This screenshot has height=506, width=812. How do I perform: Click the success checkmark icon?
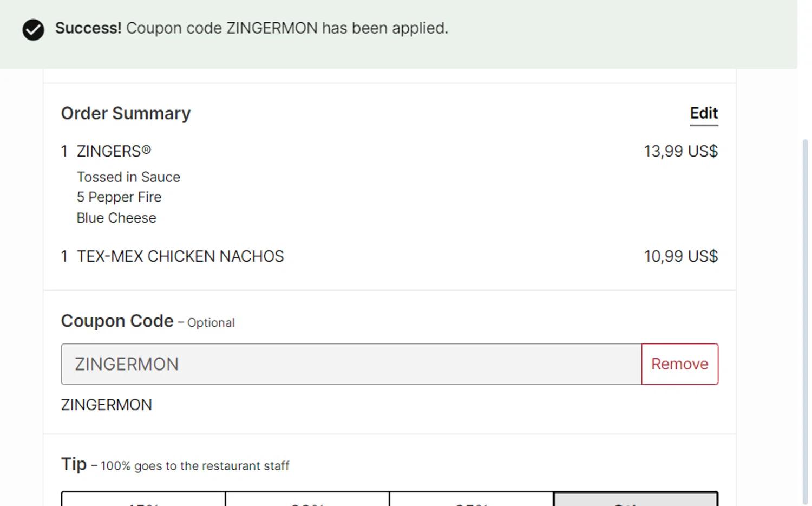click(33, 30)
